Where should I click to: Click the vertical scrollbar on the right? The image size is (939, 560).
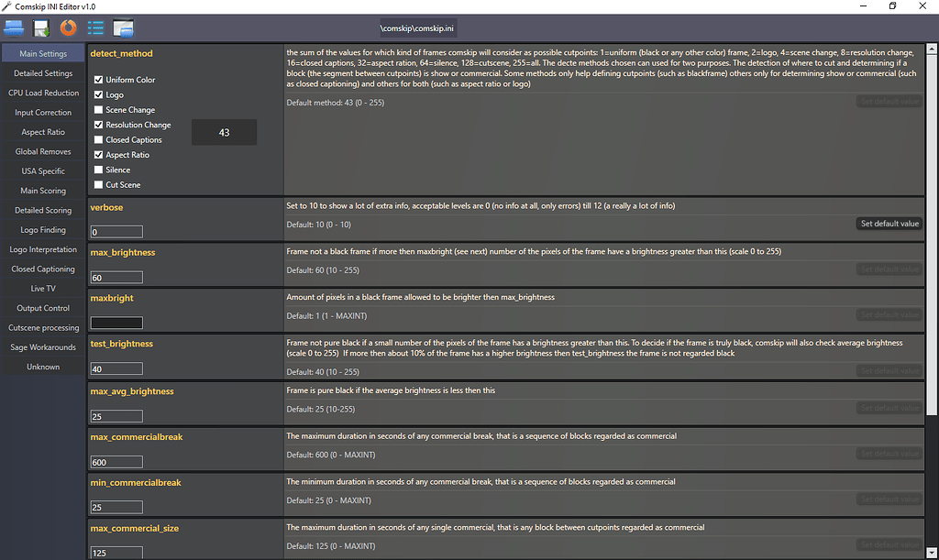(x=932, y=229)
